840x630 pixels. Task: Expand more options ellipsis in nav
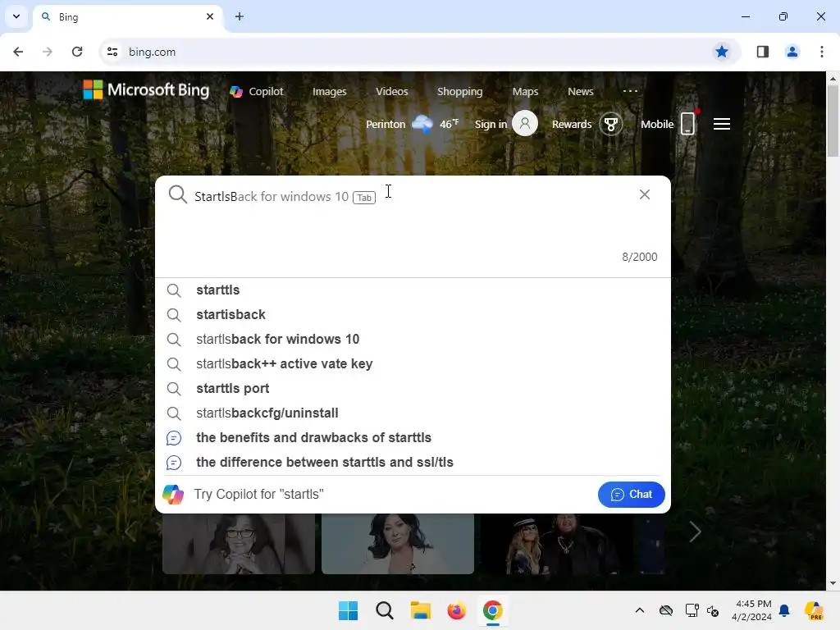tap(631, 91)
